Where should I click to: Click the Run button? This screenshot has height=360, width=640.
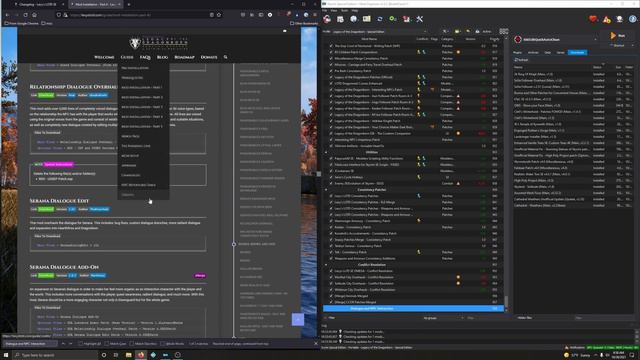click(x=618, y=36)
